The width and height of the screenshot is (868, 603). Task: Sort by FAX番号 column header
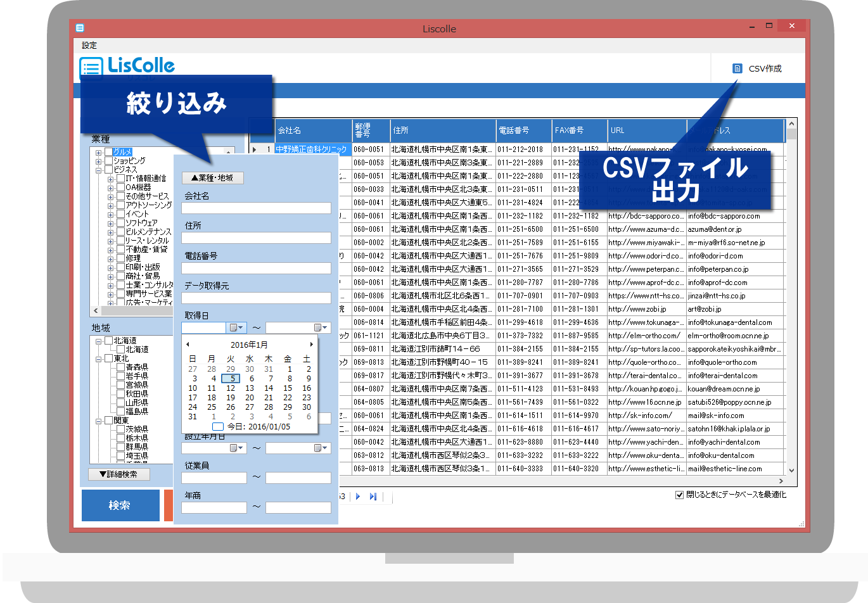(x=580, y=130)
